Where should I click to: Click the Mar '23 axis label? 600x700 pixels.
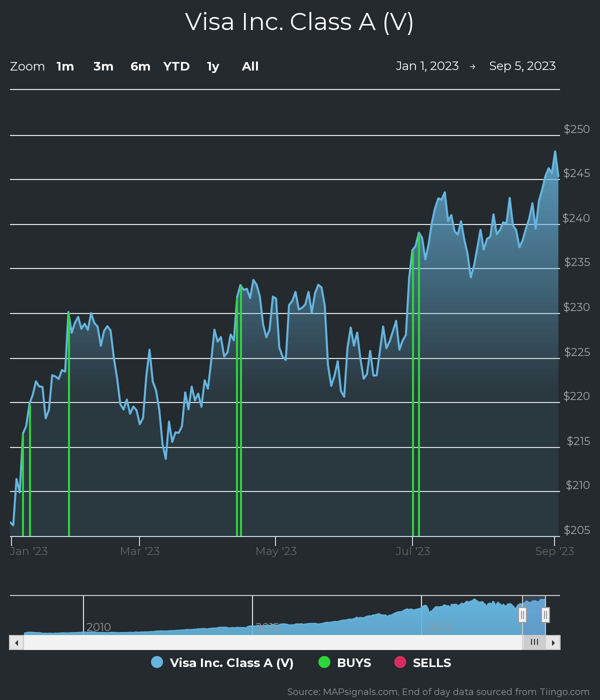click(x=140, y=551)
